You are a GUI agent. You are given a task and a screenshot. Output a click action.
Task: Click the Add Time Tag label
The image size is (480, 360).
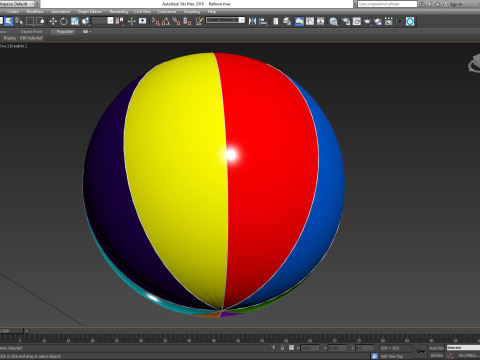point(392,356)
